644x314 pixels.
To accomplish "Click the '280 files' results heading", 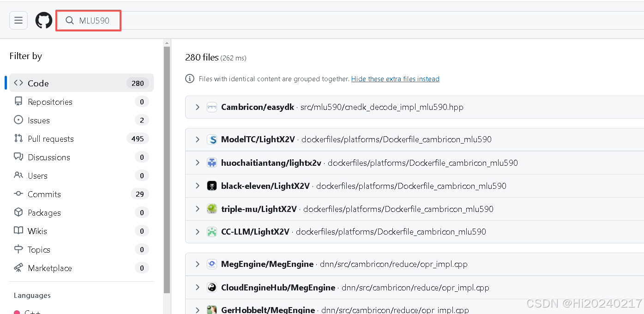I will coord(202,57).
